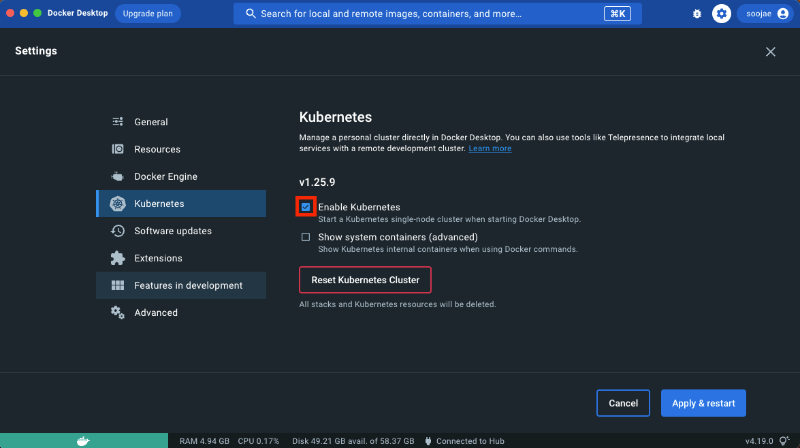Click the search magnifier icon
This screenshot has width=800, height=448.
(250, 13)
